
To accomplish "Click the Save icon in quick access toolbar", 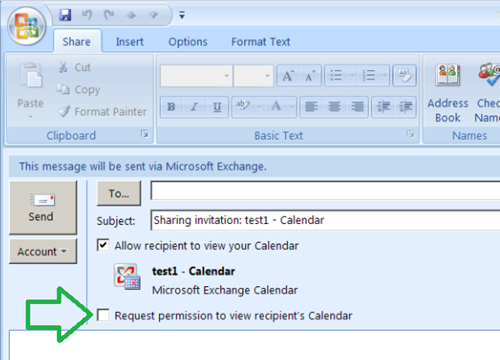I will coord(65,15).
